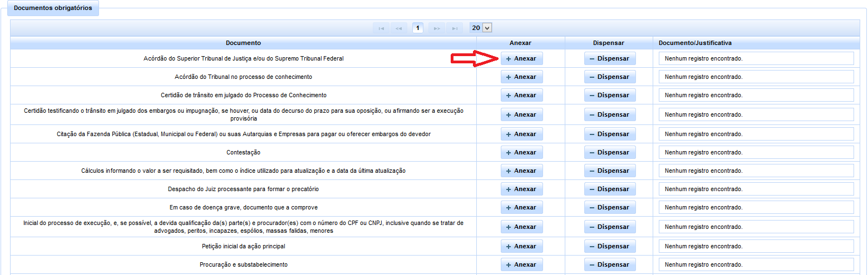The image size is (868, 275).
Task: Click Anexar for Certidão de trânsito em julgado
Action: click(x=521, y=95)
